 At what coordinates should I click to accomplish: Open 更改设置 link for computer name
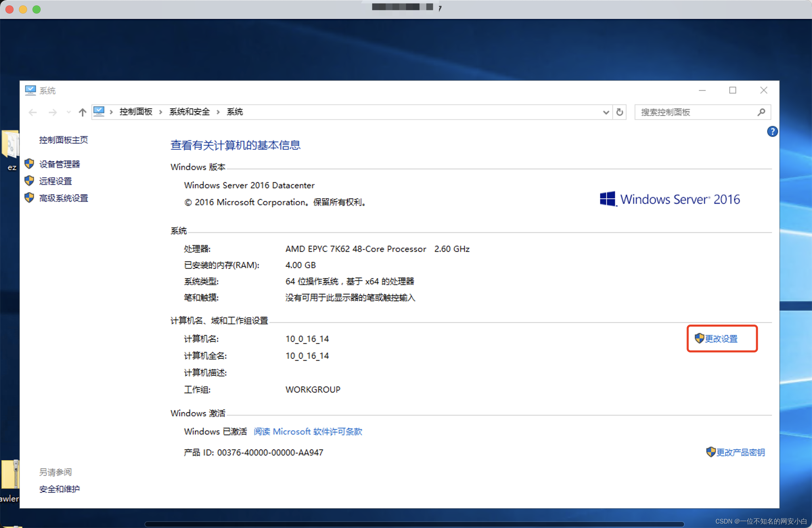721,338
